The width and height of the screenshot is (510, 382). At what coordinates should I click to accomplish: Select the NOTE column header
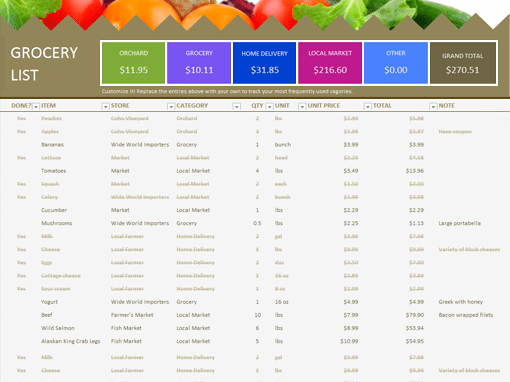(x=446, y=106)
